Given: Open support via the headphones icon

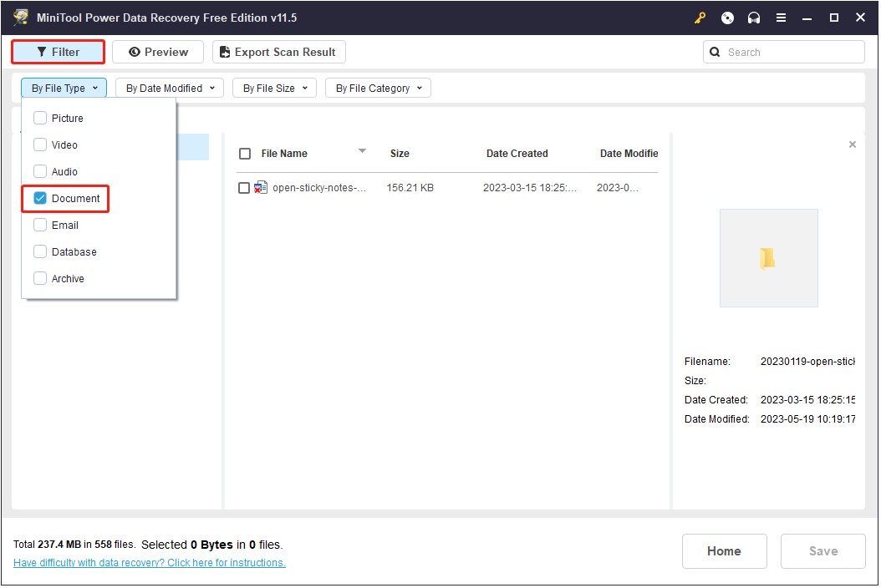Looking at the screenshot, I should coord(754,18).
